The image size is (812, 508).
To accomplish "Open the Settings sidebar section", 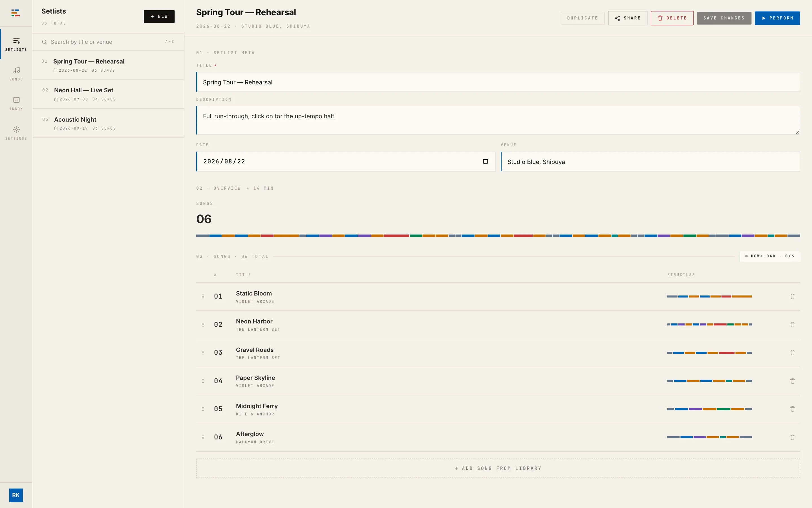I will pyautogui.click(x=16, y=133).
